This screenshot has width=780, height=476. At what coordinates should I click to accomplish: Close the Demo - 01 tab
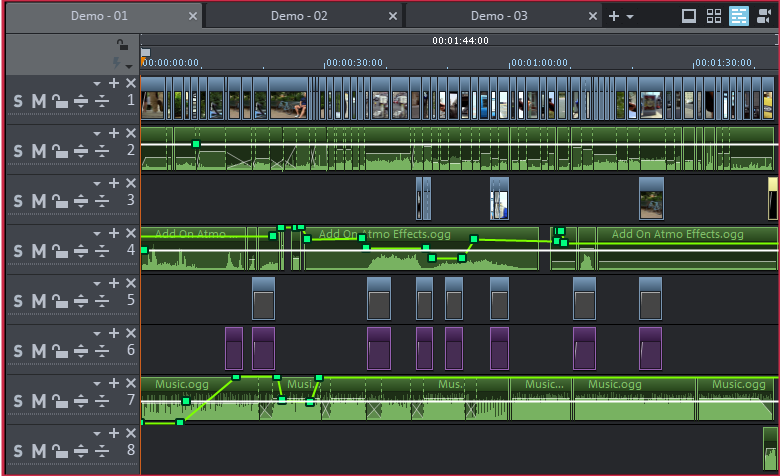(193, 16)
